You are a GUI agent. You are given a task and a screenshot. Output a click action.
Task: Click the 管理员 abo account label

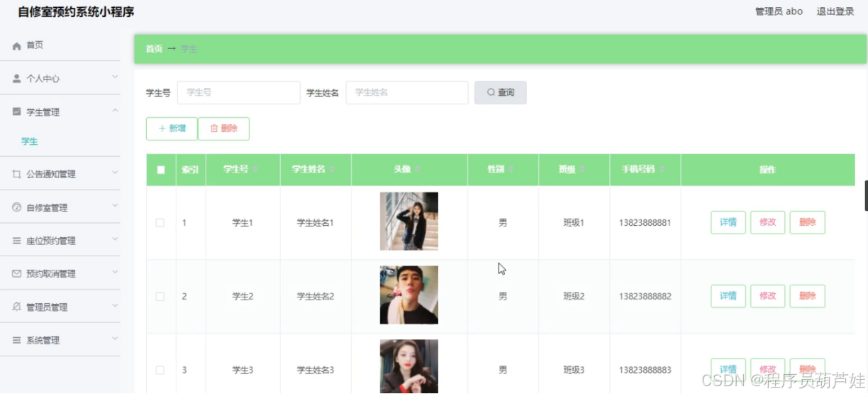tap(779, 11)
